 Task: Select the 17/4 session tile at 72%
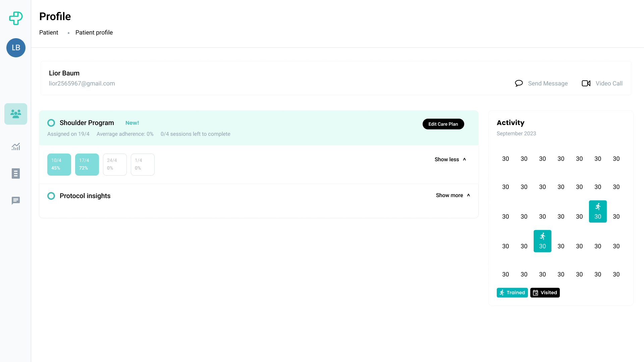(x=87, y=164)
